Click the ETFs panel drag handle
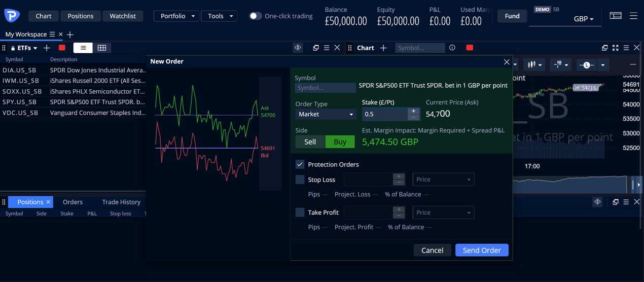Image resolution: width=644 pixels, height=282 pixels. 4,48
